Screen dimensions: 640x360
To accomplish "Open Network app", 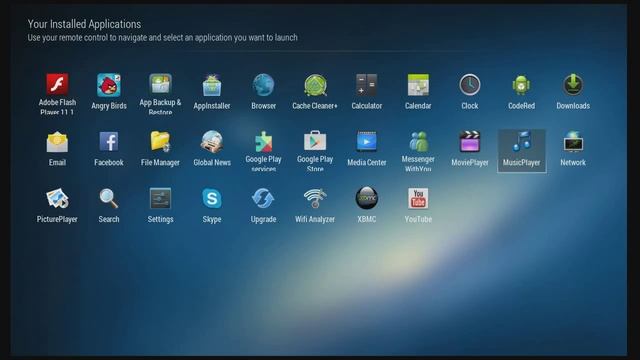I will click(x=573, y=149).
